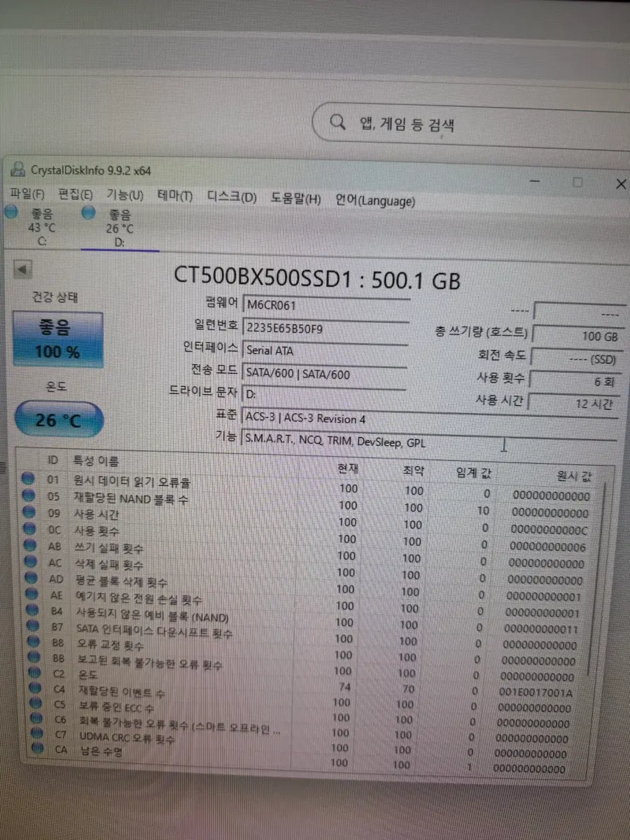
Task: Click the 최악 column header
Action: click(x=414, y=470)
